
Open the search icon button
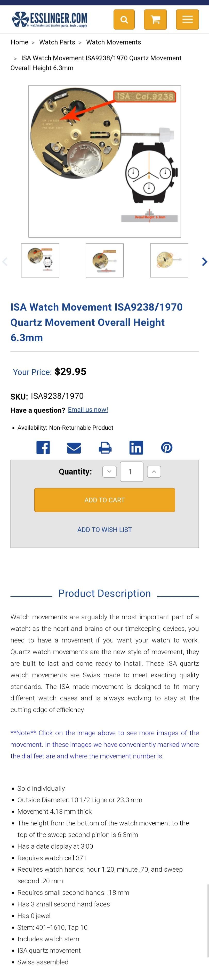[x=124, y=19]
